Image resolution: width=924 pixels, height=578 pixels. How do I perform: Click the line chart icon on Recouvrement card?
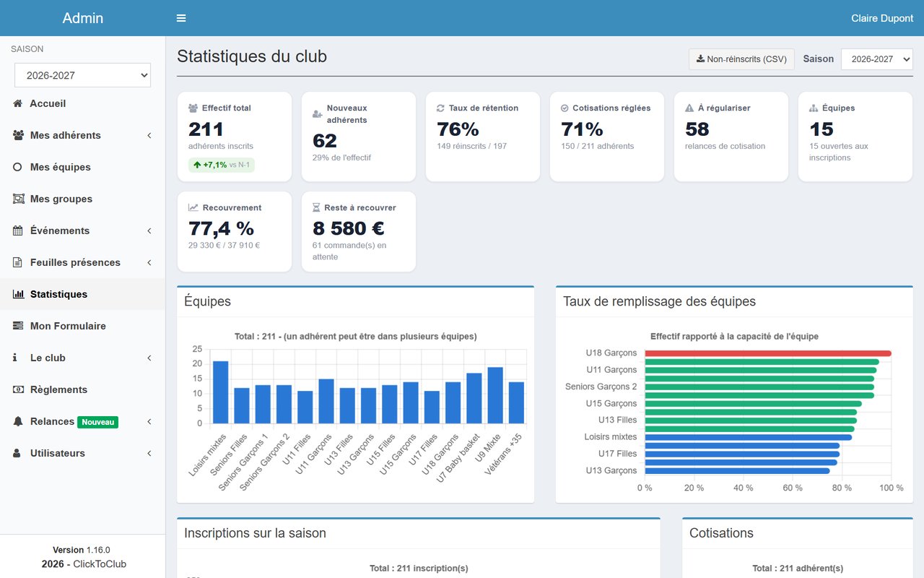193,207
